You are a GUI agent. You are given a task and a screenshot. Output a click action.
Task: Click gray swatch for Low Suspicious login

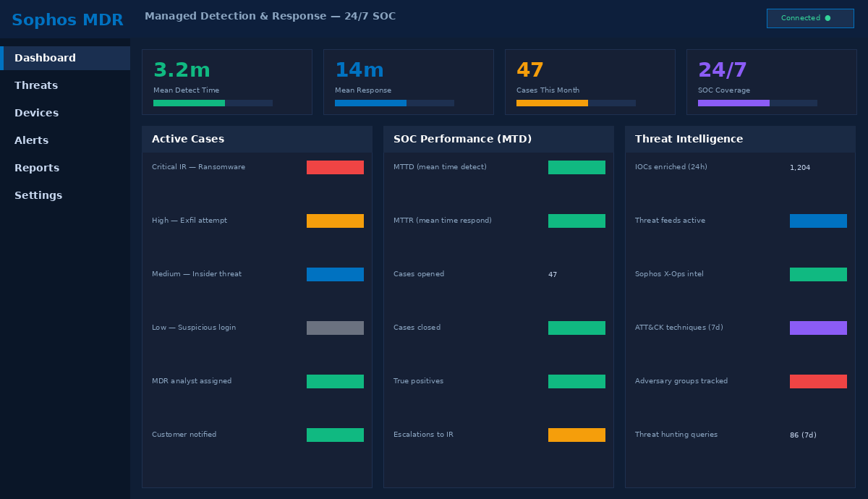[335, 328]
